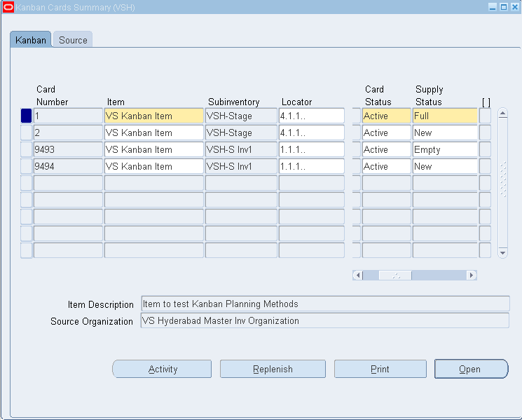Click card number field 9494

pos(68,166)
